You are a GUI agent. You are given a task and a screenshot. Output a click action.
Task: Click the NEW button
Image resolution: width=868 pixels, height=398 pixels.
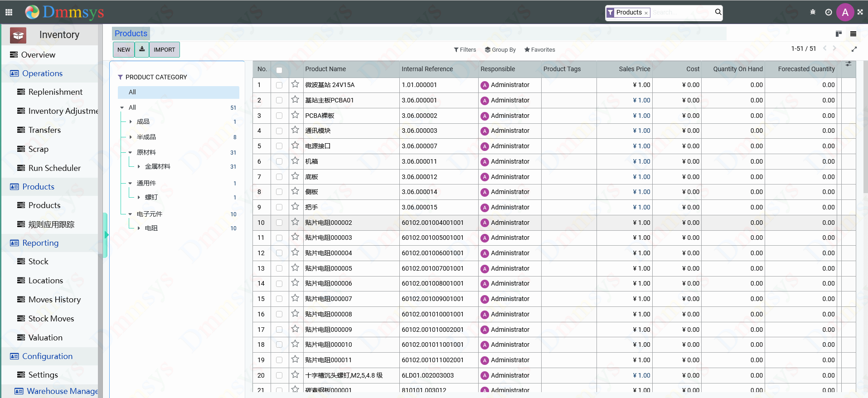point(124,49)
